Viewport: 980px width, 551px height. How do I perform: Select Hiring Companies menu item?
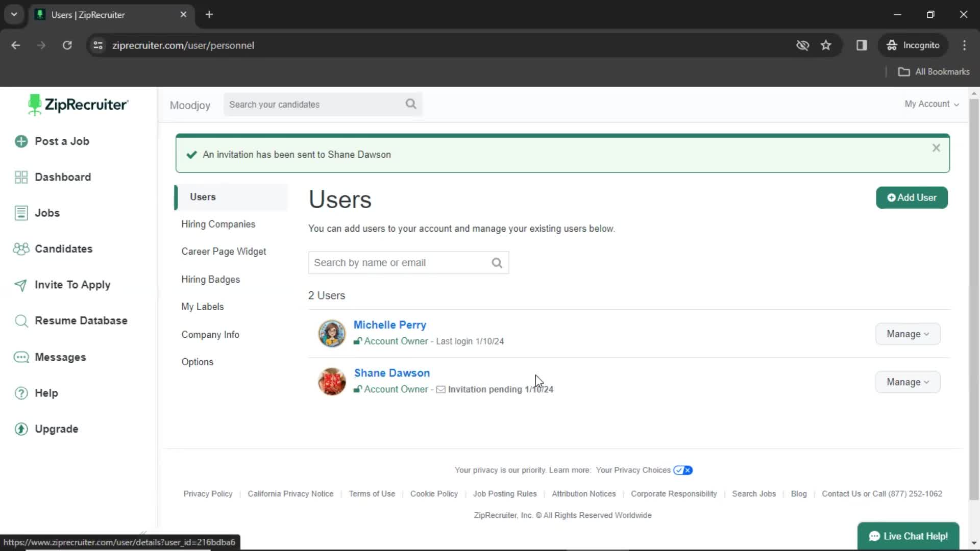(x=218, y=223)
